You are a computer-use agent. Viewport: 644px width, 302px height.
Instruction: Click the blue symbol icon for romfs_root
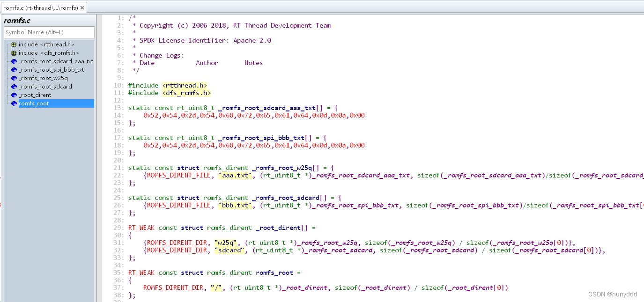14,103
